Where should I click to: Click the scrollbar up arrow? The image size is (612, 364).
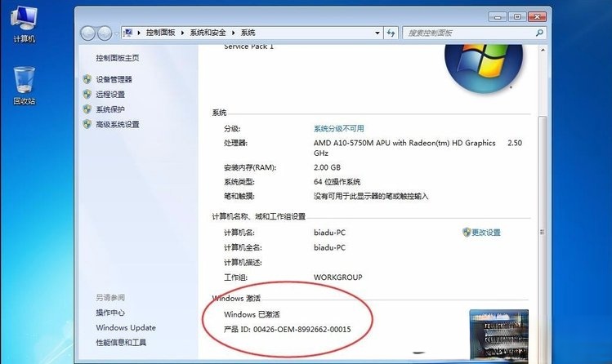(543, 50)
